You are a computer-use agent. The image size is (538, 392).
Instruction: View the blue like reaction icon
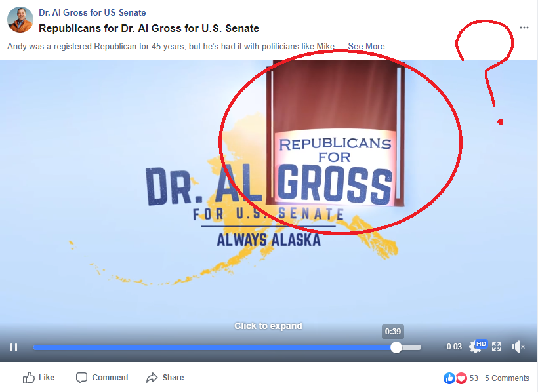pos(449,378)
